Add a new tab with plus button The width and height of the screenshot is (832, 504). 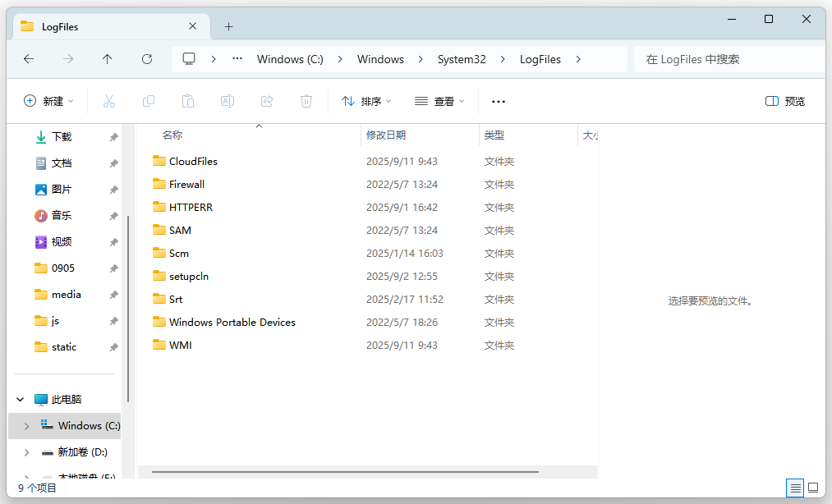click(228, 26)
